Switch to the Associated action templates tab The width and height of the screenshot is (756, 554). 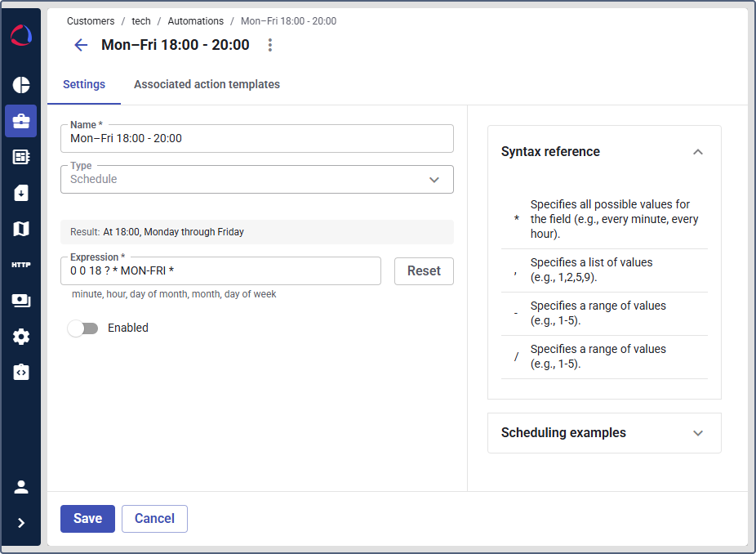(x=207, y=84)
